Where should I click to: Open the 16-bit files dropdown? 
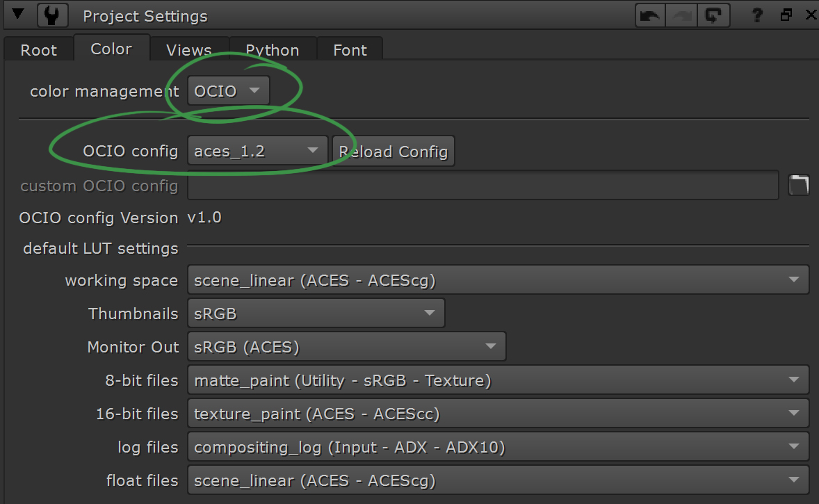[x=498, y=414]
